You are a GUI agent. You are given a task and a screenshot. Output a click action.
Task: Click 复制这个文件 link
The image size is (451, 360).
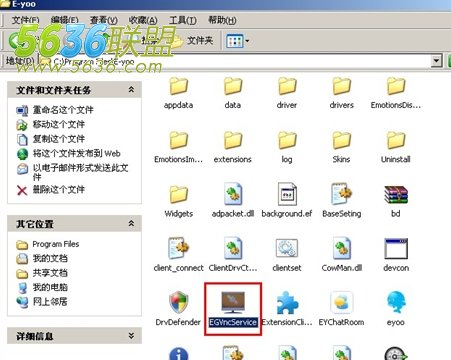59,139
